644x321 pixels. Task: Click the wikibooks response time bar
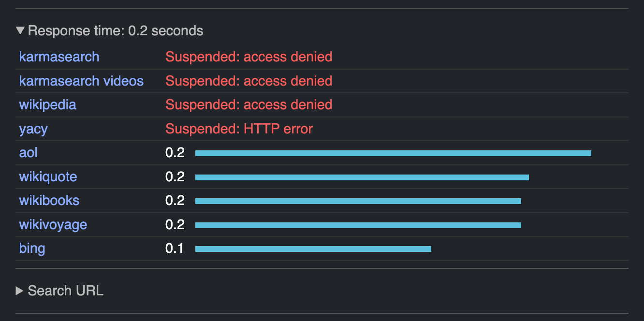coord(358,201)
